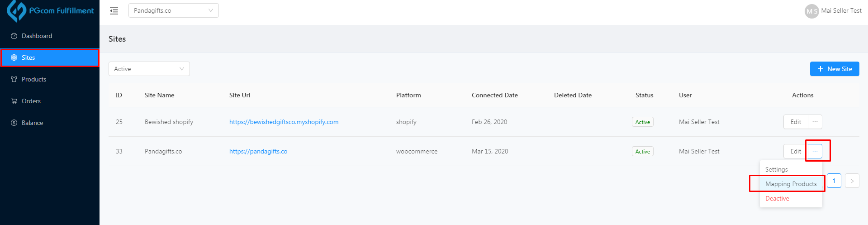This screenshot has width=868, height=225.
Task: Open Dashboard from the sidebar
Action: pos(37,36)
